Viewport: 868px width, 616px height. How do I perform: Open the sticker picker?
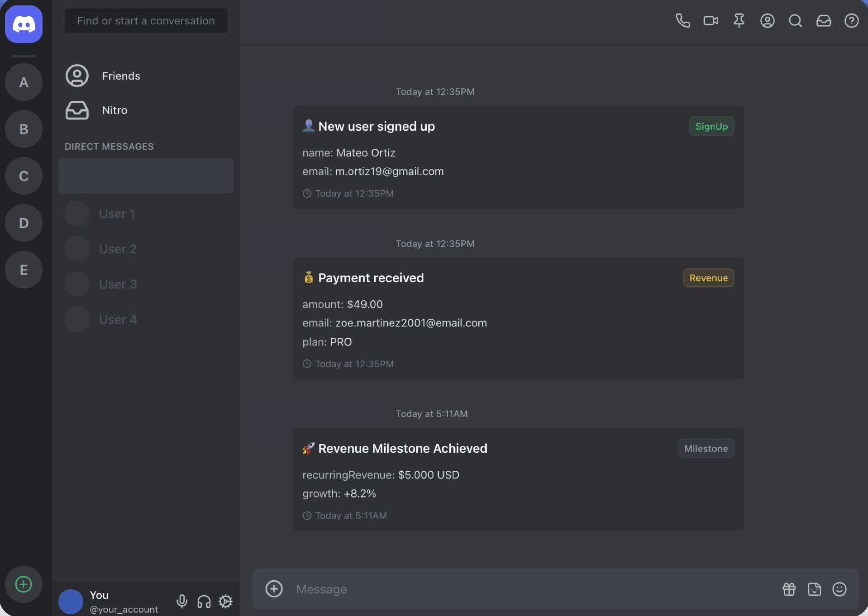[814, 589]
